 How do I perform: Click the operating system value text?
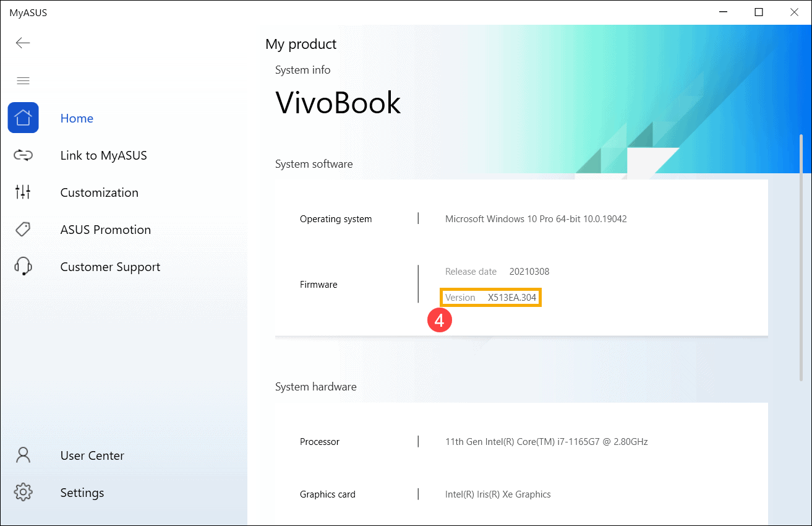click(x=536, y=219)
